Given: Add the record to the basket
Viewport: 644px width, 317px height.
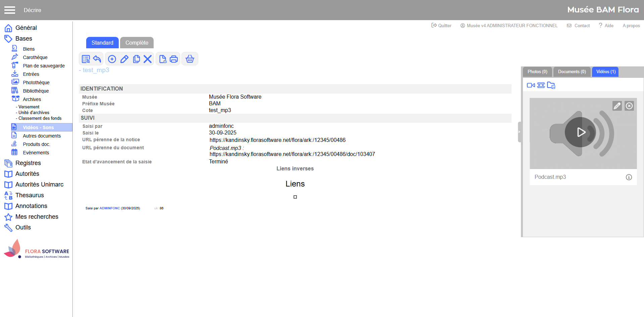Looking at the screenshot, I should click(190, 59).
